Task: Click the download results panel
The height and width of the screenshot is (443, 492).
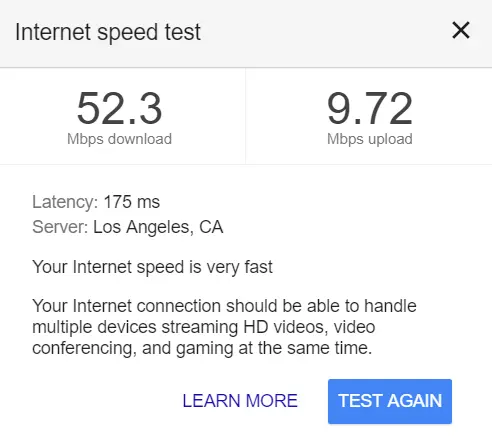Action: [x=122, y=116]
